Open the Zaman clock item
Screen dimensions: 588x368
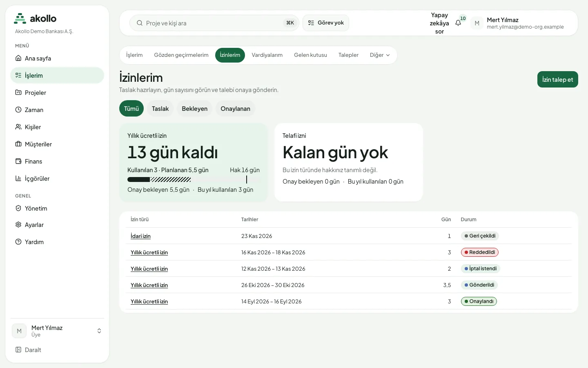pos(57,110)
